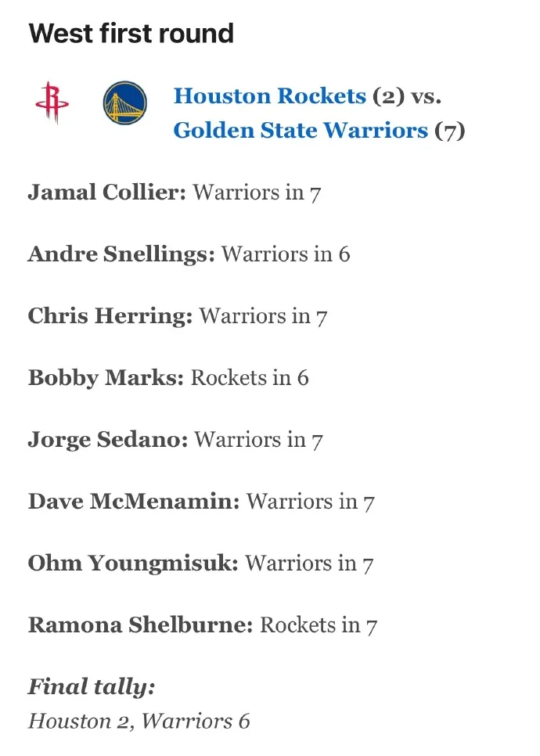
Task: Click Ohm Youngmisuk's prediction line
Action: [x=201, y=563]
